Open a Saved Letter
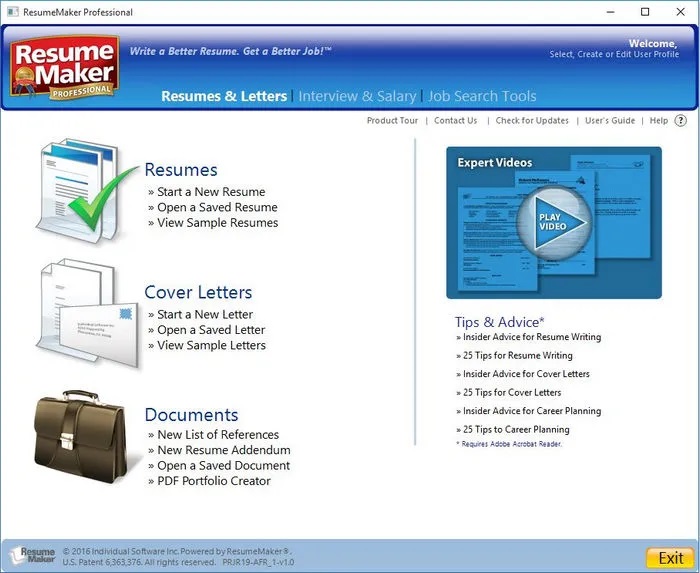This screenshot has height=573, width=700. [211, 330]
